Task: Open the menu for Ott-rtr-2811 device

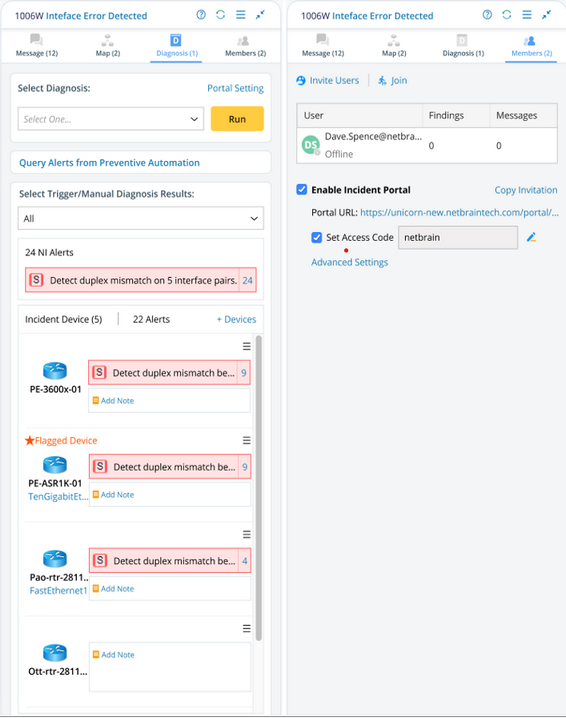Action: click(246, 628)
